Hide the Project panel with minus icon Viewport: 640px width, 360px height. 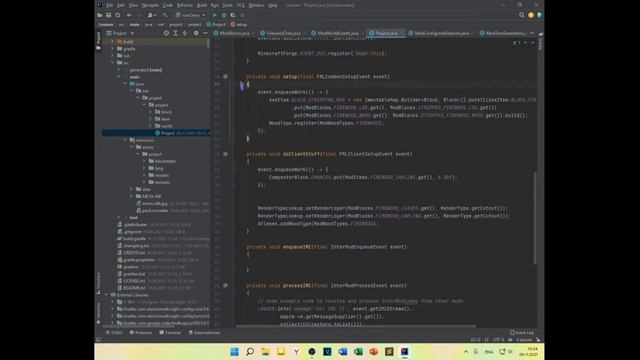205,33
